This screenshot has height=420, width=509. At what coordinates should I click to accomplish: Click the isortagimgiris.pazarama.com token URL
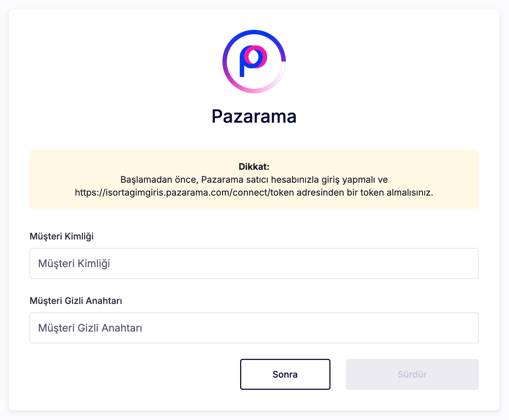click(184, 192)
